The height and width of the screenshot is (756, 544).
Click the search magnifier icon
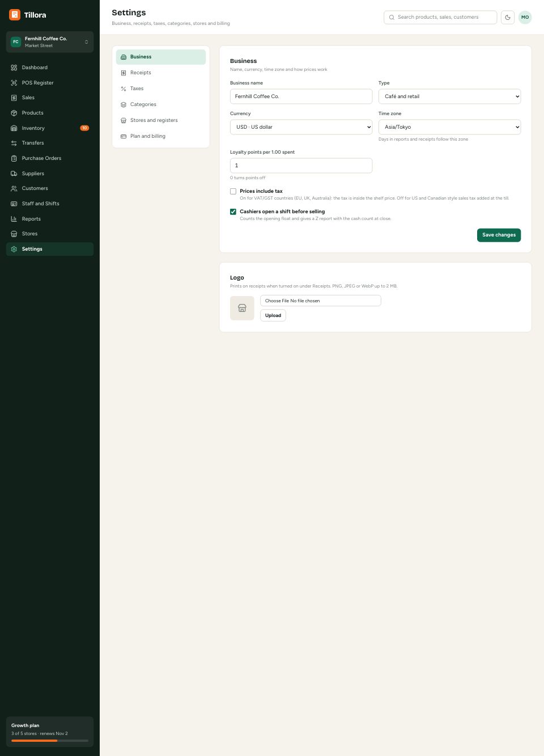pyautogui.click(x=392, y=18)
